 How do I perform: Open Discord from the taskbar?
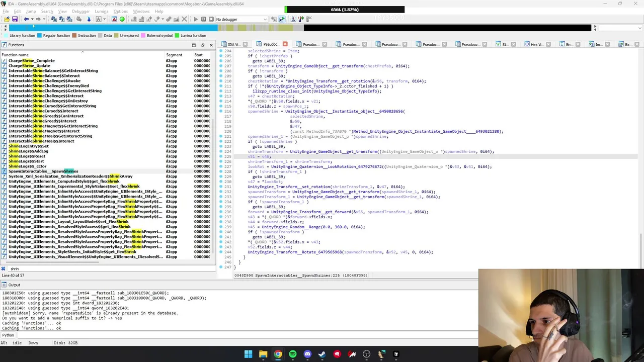point(307,354)
